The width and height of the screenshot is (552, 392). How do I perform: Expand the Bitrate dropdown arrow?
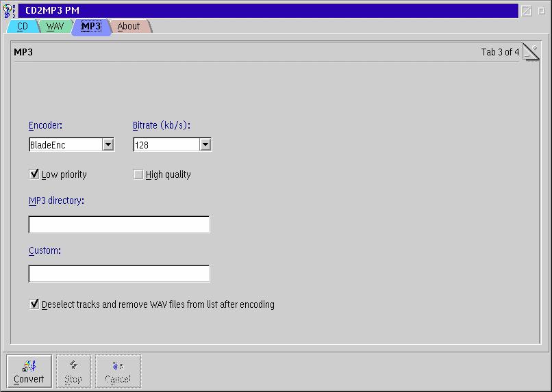pos(205,144)
